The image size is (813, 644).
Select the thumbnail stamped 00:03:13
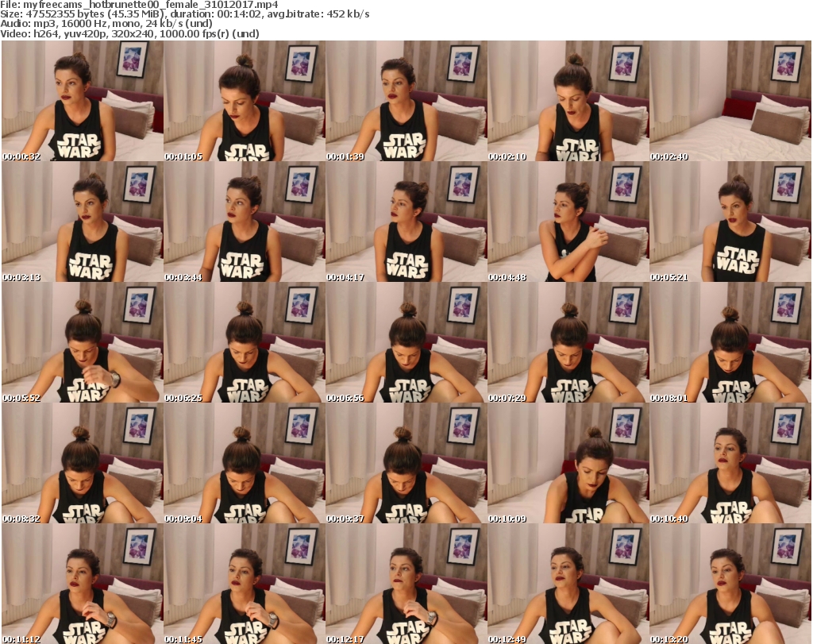(x=83, y=222)
